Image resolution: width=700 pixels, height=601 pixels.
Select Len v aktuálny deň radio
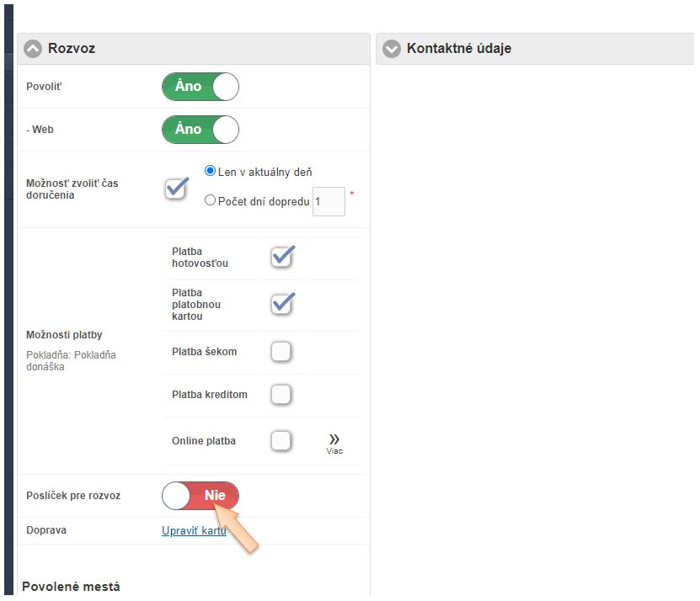[211, 171]
